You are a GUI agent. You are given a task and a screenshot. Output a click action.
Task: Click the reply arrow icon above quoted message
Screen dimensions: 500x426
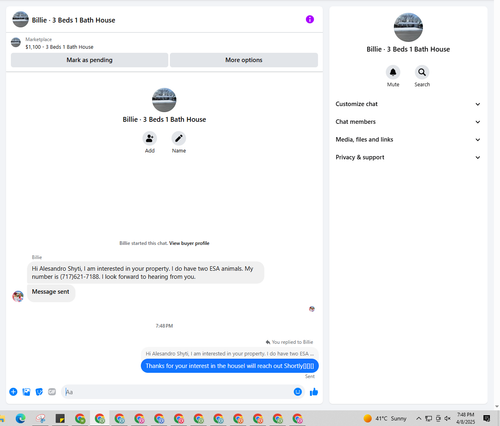pos(268,342)
